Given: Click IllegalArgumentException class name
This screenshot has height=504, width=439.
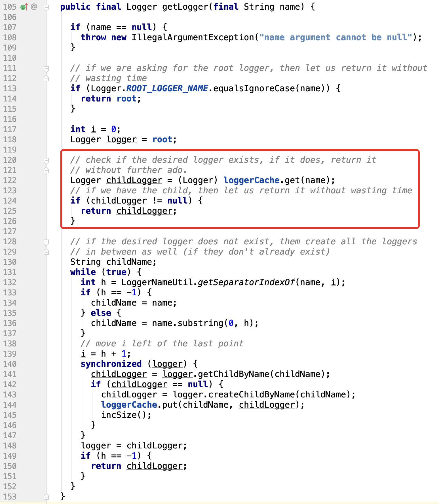Looking at the screenshot, I should 193,37.
